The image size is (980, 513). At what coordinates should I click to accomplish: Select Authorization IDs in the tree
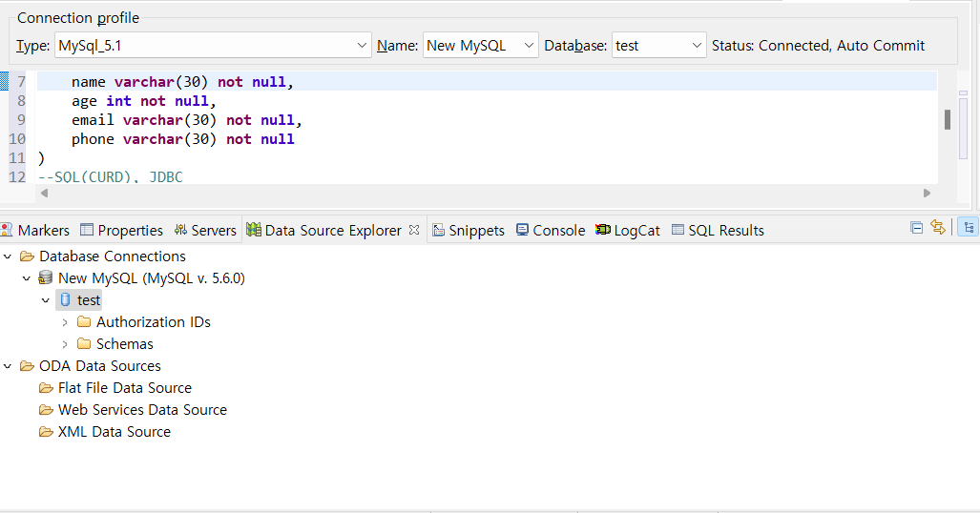click(153, 321)
